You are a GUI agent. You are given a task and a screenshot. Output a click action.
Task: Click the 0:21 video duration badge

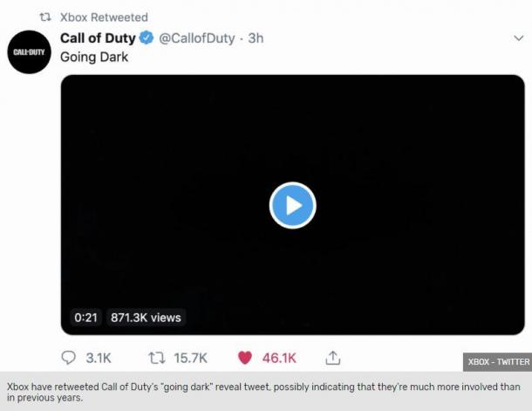(85, 318)
